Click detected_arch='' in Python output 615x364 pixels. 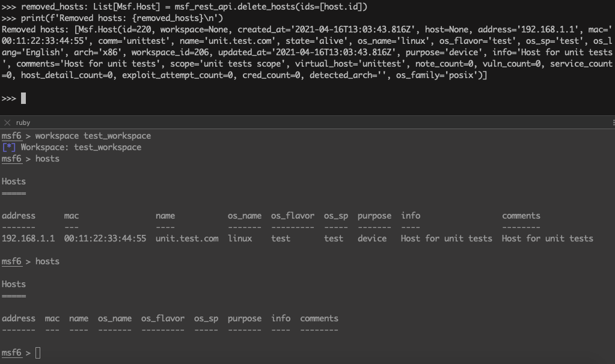pyautogui.click(x=348, y=75)
